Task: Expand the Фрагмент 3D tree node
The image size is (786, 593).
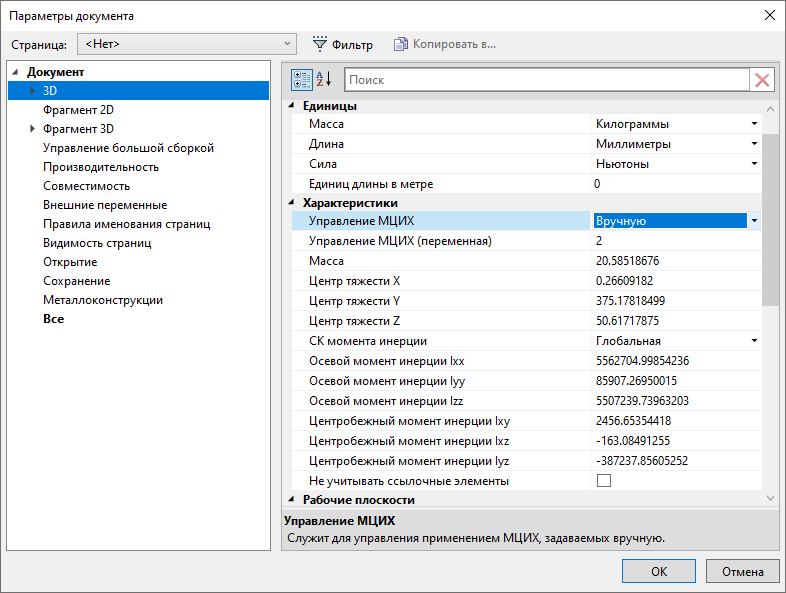Action: point(32,129)
